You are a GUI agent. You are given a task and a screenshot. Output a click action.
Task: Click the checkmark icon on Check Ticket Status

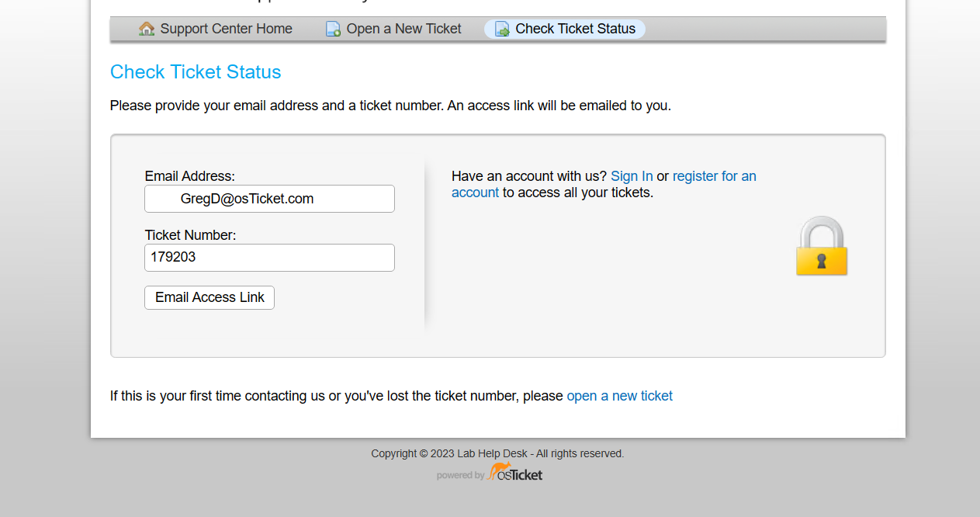505,32
